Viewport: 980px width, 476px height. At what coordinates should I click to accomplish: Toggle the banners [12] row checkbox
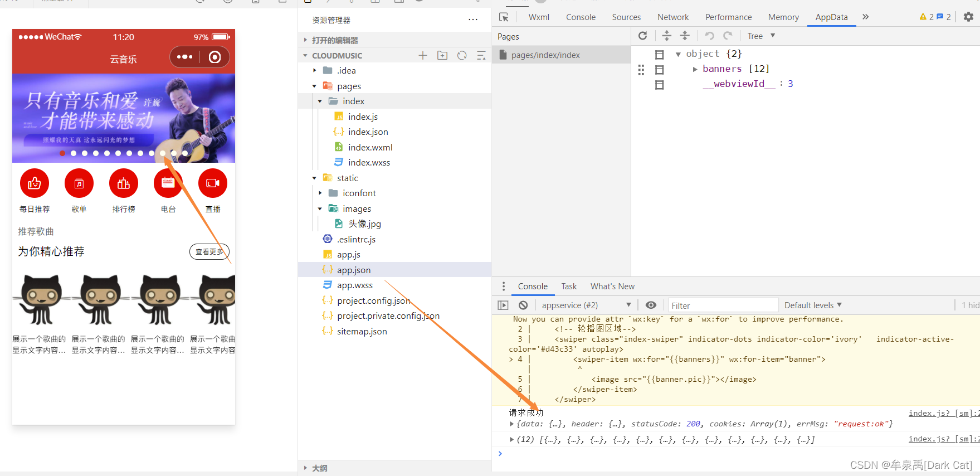coord(660,70)
